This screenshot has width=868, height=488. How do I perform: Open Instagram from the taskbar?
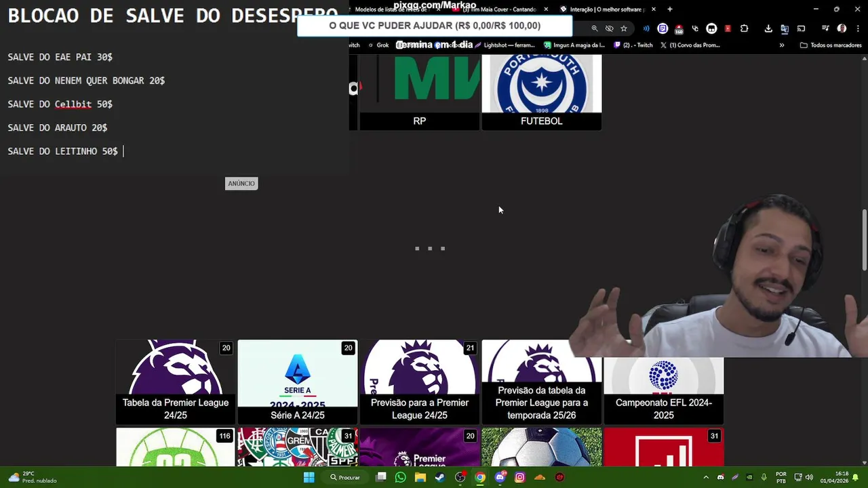coord(520,477)
